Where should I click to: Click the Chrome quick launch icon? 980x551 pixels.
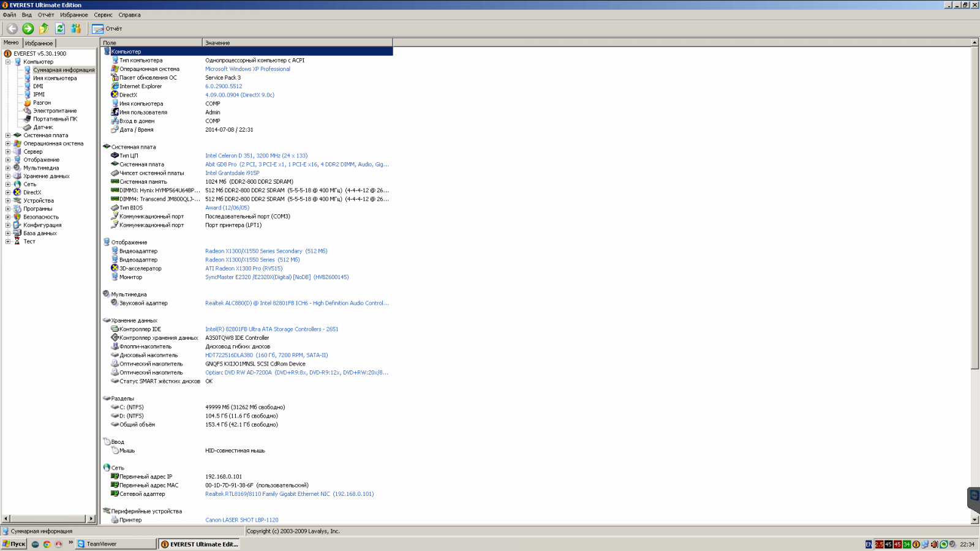click(47, 544)
